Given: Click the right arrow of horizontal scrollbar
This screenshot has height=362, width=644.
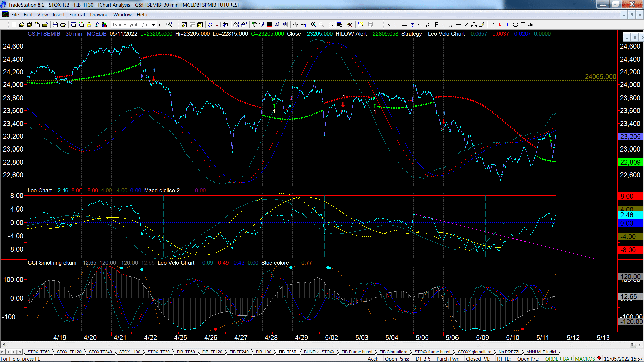Looking at the screenshot, I should point(640,345).
